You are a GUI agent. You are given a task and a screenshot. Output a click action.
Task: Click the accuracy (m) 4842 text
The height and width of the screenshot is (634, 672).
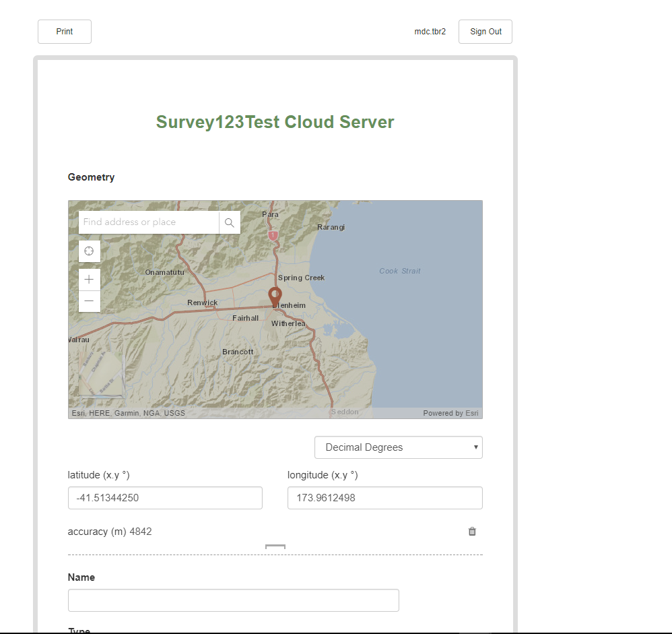pyautogui.click(x=110, y=532)
